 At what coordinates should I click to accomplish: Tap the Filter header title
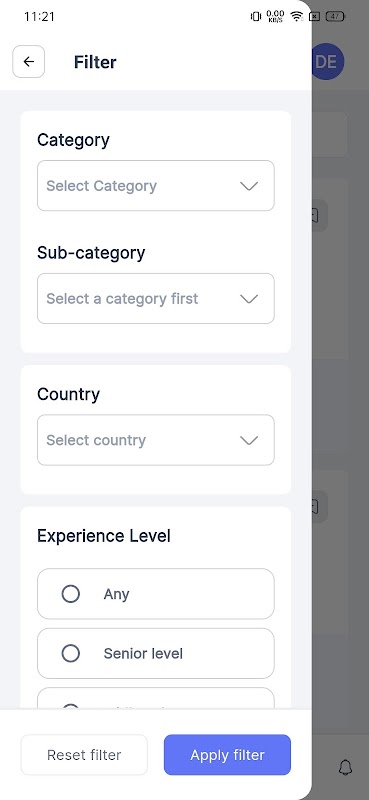[x=95, y=62]
